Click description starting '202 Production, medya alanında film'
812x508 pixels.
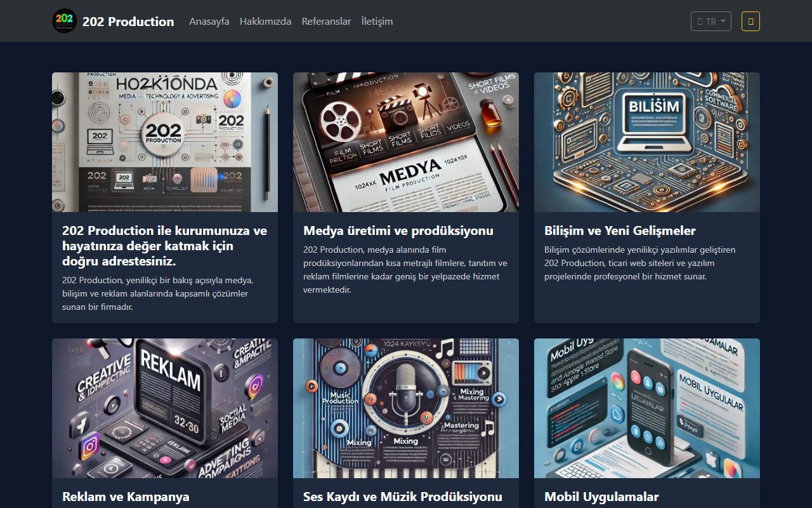(405, 270)
